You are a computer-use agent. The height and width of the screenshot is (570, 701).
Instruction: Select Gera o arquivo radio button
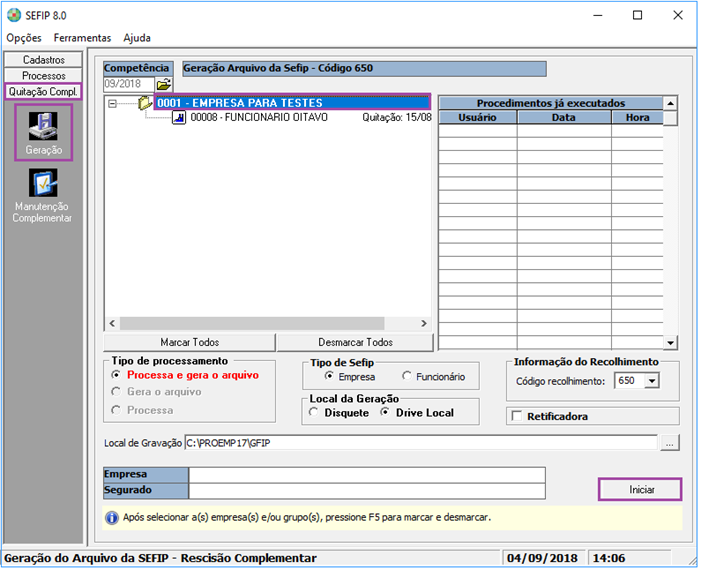click(x=116, y=392)
